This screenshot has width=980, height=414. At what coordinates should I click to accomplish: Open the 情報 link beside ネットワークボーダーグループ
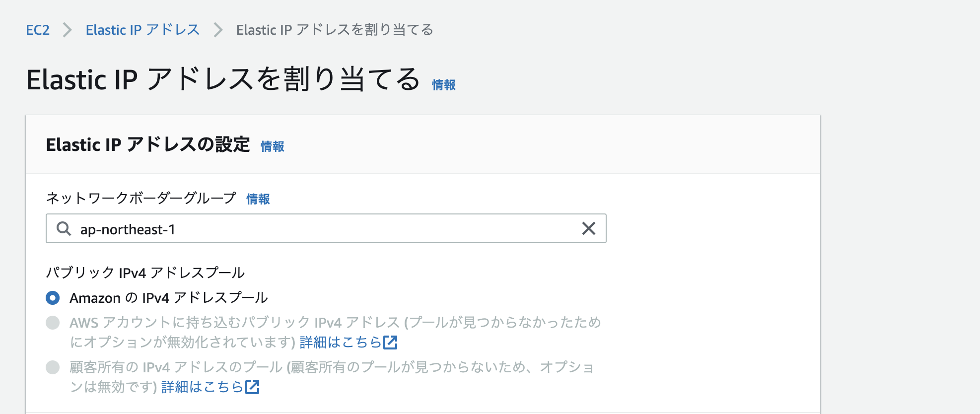point(258,199)
